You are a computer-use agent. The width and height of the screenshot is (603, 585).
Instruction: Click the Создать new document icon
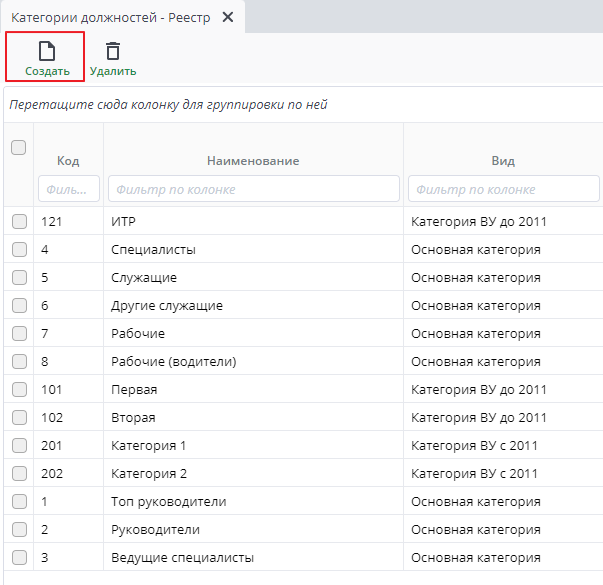46,51
